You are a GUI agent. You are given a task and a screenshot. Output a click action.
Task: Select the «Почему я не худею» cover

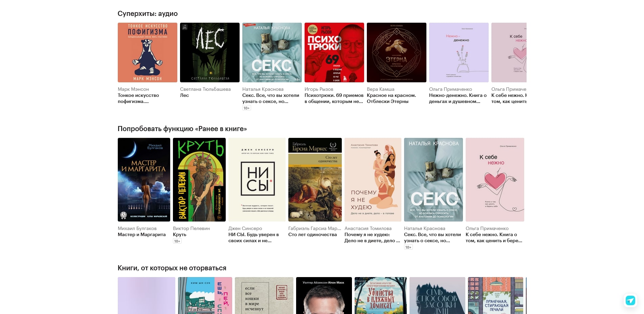(x=373, y=180)
